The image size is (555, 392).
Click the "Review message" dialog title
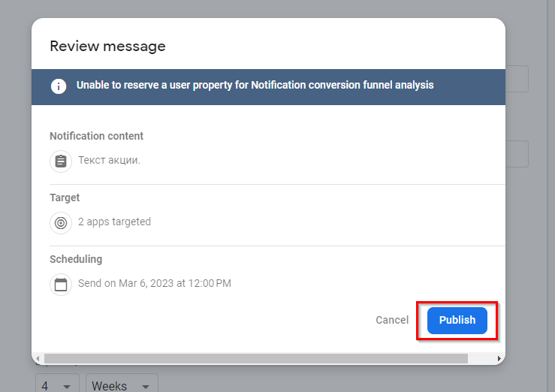pyautogui.click(x=107, y=47)
